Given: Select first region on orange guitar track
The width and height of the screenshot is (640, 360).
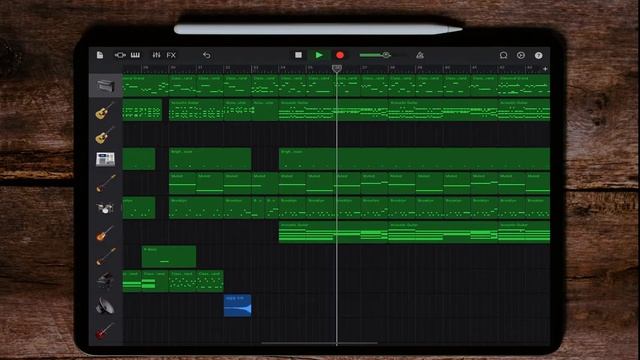Looking at the screenshot, I should [x=333, y=232].
